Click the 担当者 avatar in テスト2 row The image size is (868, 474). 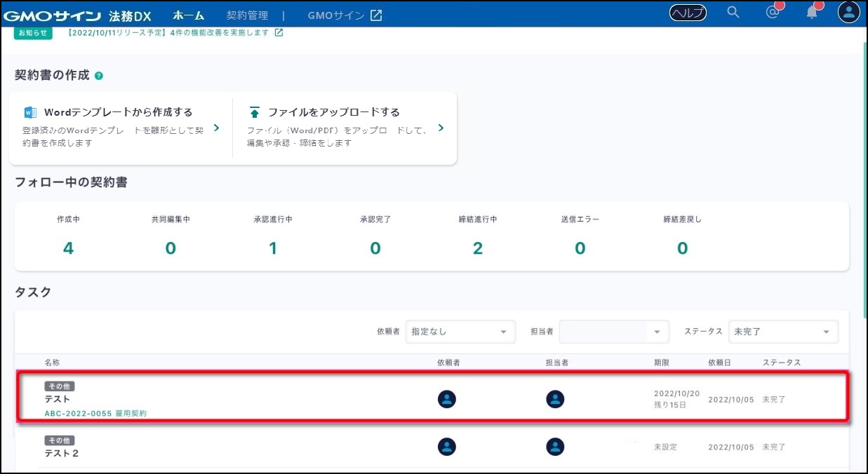point(555,447)
